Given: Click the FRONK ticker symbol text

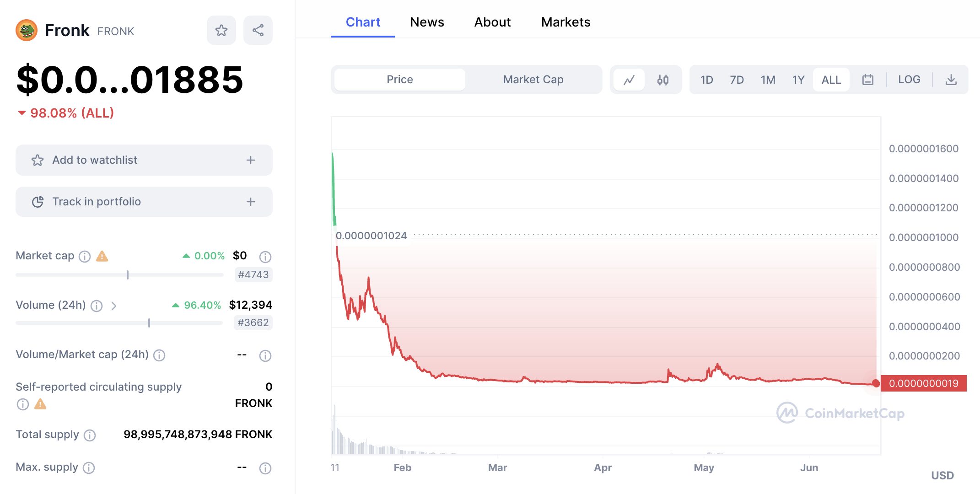Looking at the screenshot, I should 116,31.
